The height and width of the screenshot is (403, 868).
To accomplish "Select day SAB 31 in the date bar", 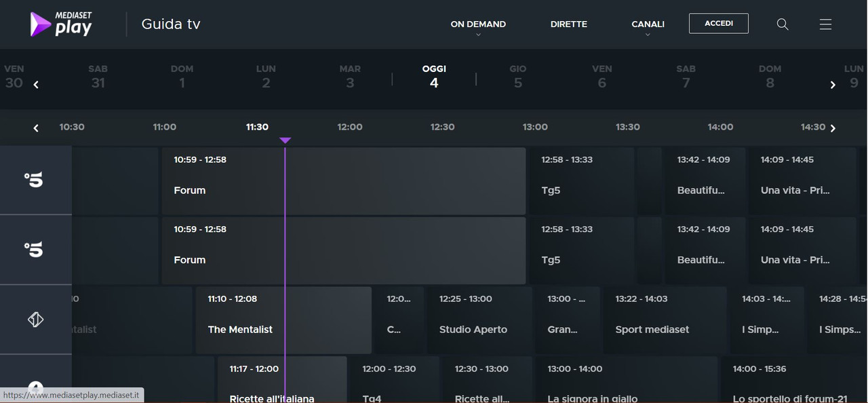I will click(x=98, y=77).
